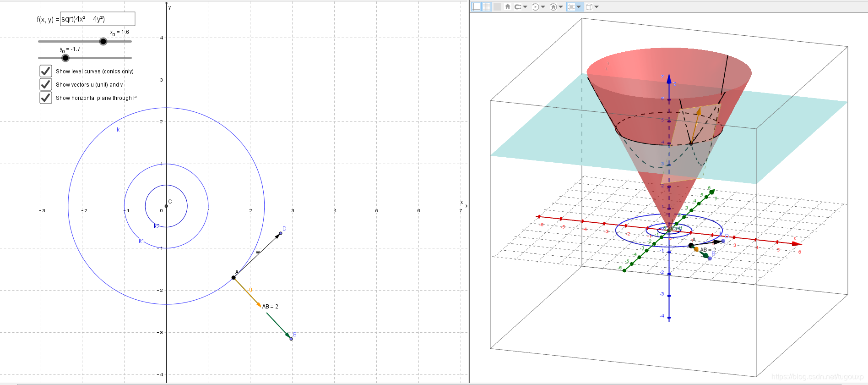Screen dimensions: 868x385
Task: Click the y₀ slider handle
Action: pos(65,58)
